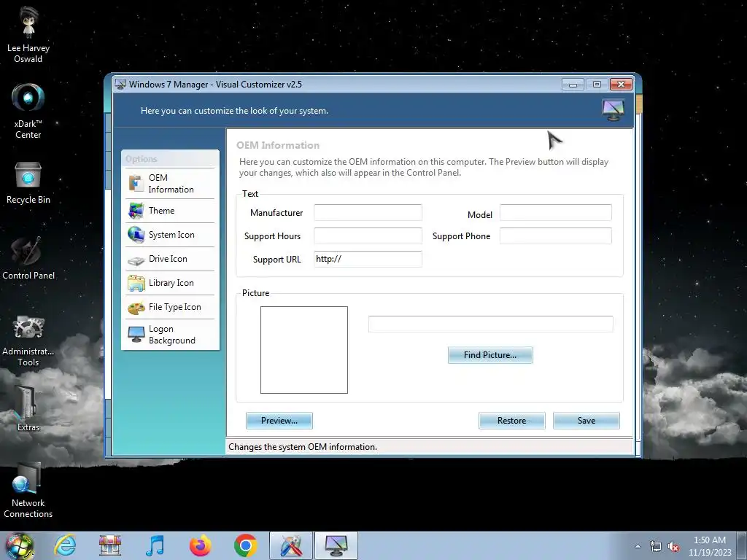This screenshot has width=747, height=560.
Task: Switch to Windows 7 Manager taskbar button
Action: click(291, 545)
